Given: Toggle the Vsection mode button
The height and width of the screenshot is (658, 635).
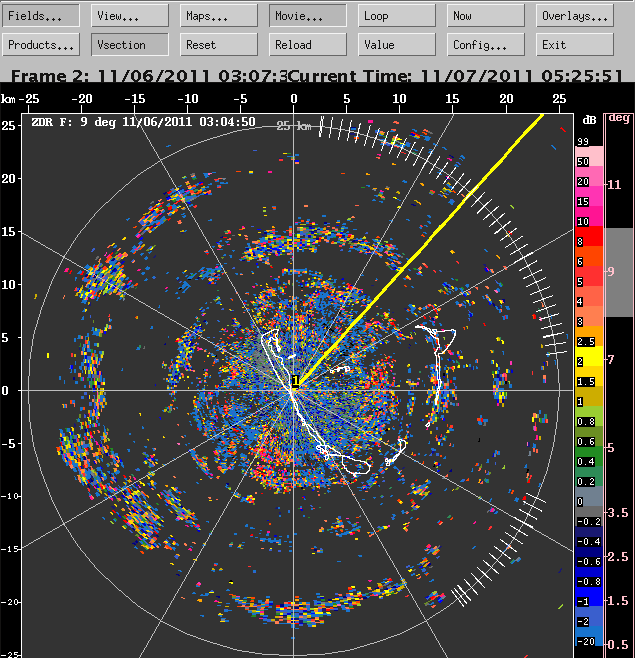Looking at the screenshot, I should coord(130,44).
